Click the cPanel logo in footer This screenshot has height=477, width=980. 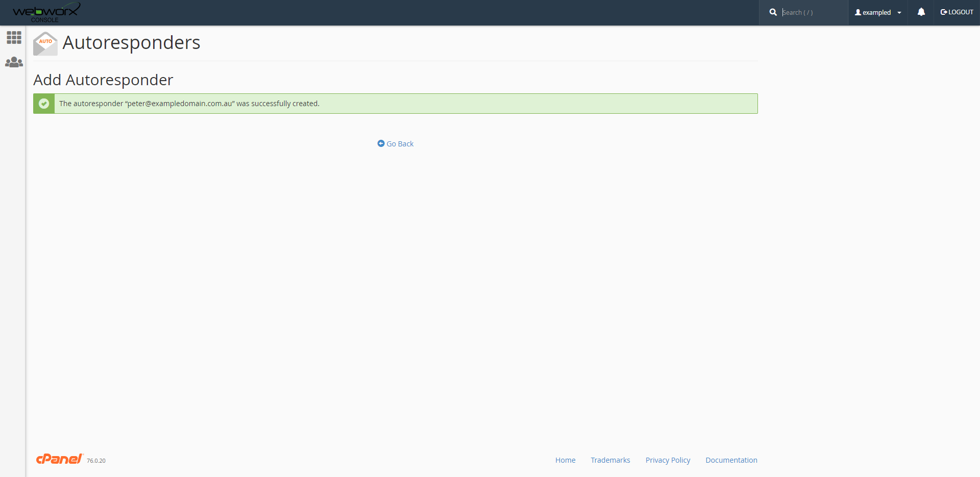click(59, 459)
